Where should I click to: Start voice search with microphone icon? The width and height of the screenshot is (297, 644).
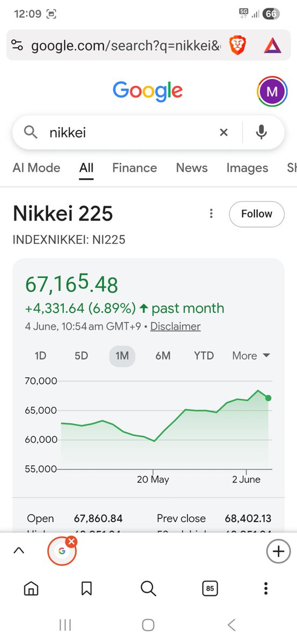[261, 132]
